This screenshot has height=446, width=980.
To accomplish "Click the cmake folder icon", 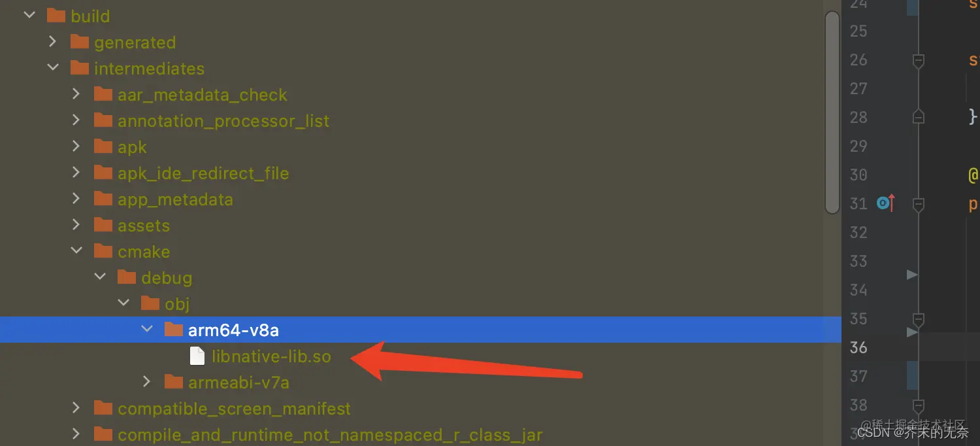I will (x=103, y=251).
